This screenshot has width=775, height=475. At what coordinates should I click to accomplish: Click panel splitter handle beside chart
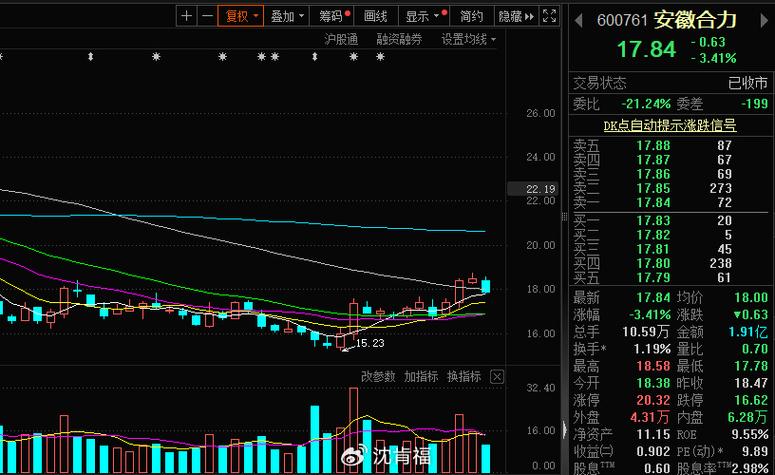[564, 216]
